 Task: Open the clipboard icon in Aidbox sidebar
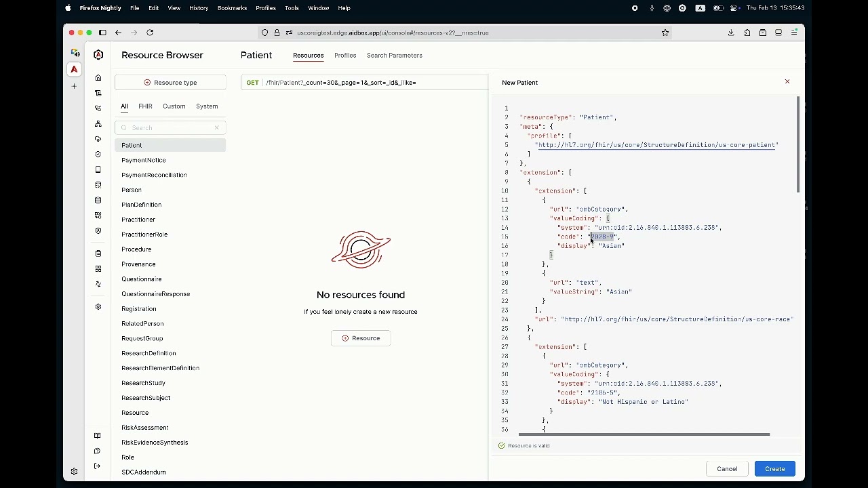pyautogui.click(x=98, y=253)
